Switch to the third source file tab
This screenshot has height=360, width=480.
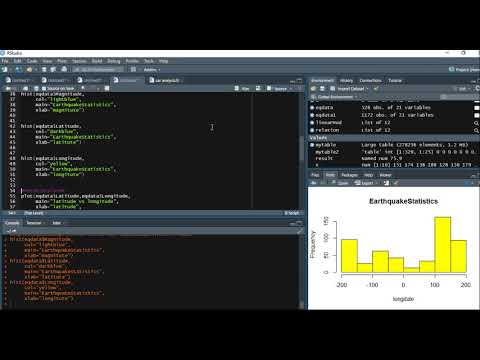pyautogui.click(x=91, y=80)
